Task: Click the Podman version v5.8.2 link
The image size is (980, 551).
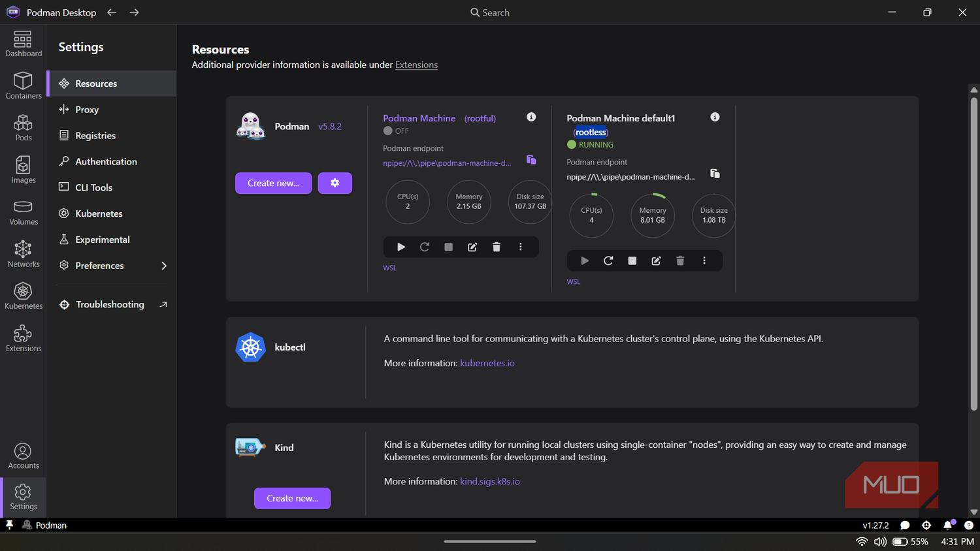Action: [330, 127]
